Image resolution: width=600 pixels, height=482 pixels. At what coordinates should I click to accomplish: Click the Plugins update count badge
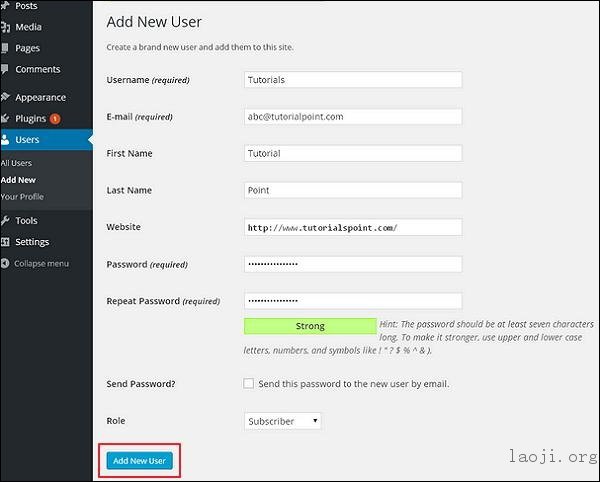(55, 119)
